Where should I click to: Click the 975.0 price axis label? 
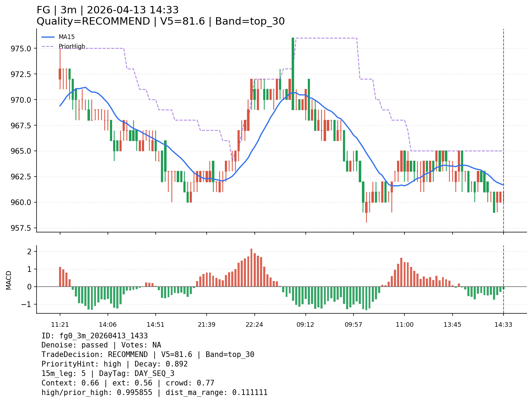[22, 48]
